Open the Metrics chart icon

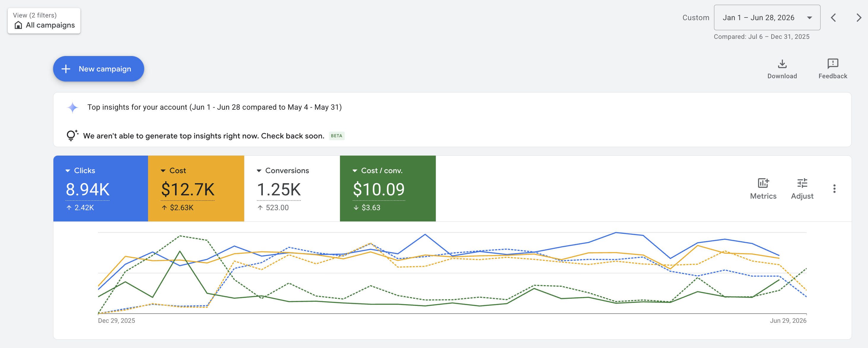coord(763,183)
